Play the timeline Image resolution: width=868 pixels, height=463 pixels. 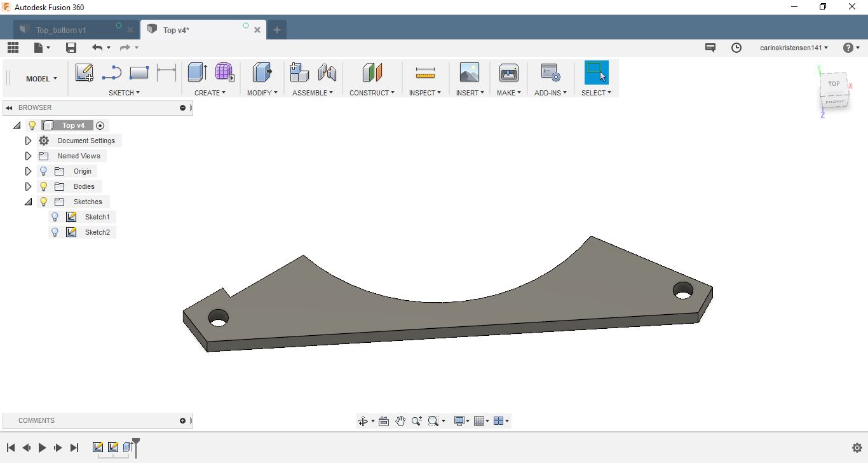pos(42,448)
